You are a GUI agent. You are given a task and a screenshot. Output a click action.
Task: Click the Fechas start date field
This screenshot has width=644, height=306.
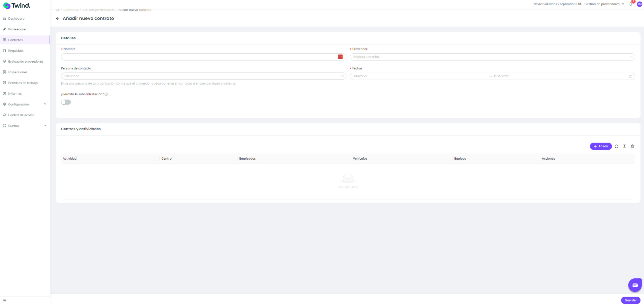point(419,76)
